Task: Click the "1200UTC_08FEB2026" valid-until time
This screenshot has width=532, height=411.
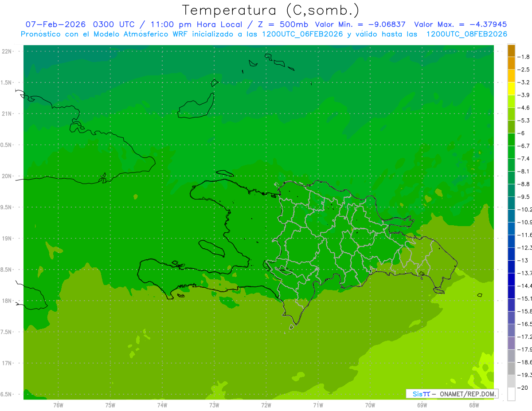Action: pyautogui.click(x=467, y=34)
